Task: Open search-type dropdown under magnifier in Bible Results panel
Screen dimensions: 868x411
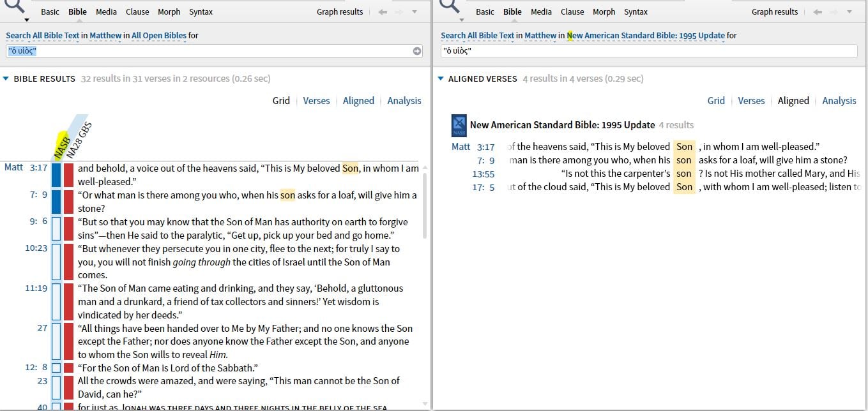Action: (26, 20)
